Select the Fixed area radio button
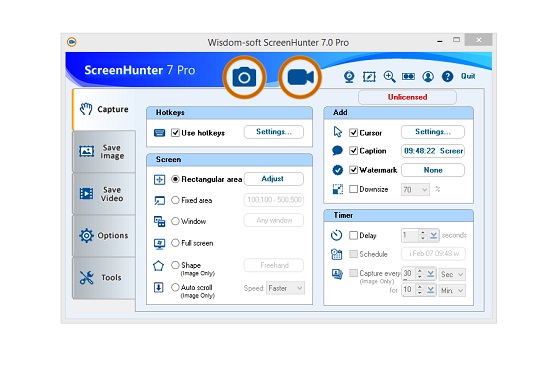Image resolution: width=550 pixels, height=373 pixels. pyautogui.click(x=175, y=200)
